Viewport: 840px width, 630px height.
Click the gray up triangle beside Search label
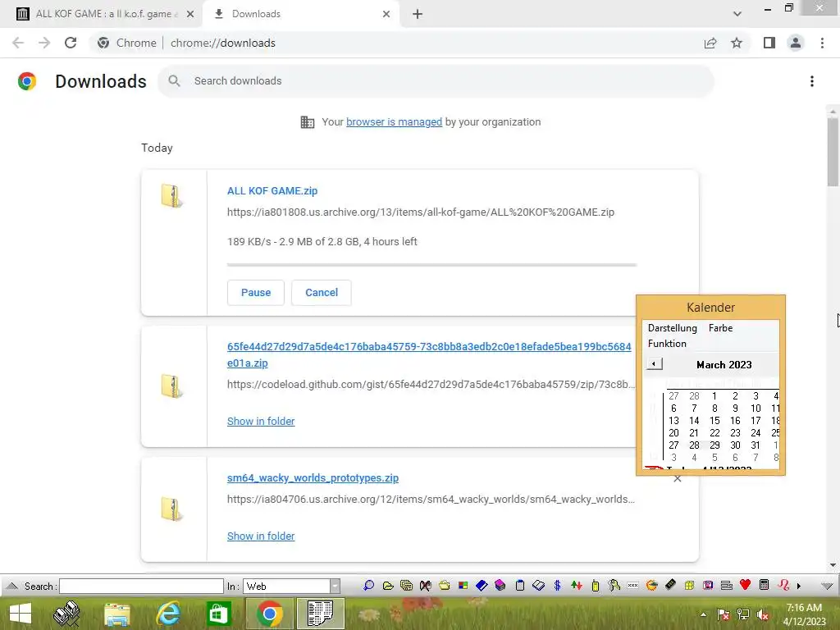tap(11, 586)
